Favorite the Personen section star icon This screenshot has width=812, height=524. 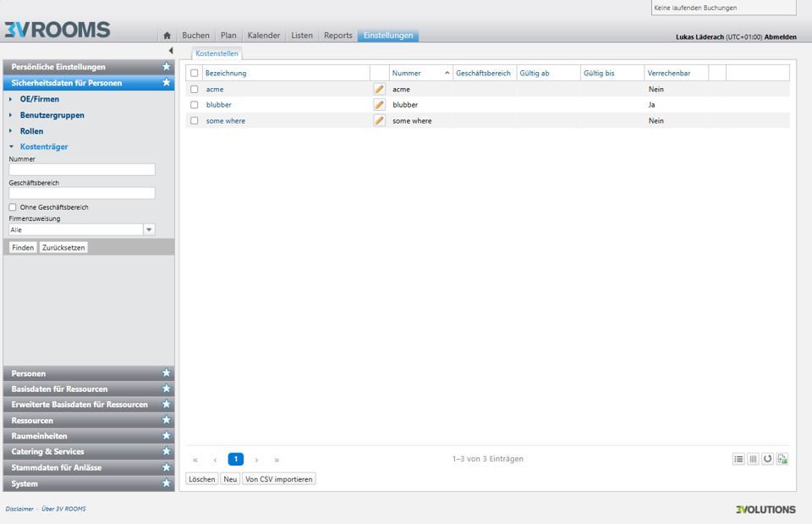(167, 373)
